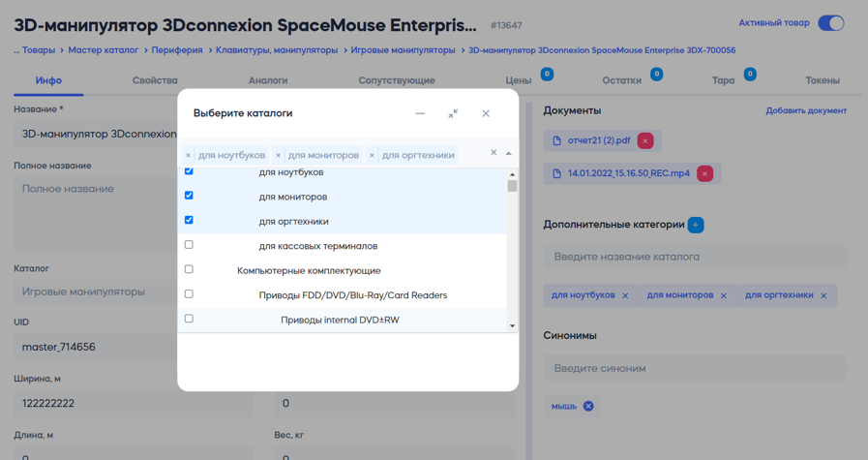This screenshot has height=460, width=868.
Task: Remove для оргтехники chip in Дополнительные категории
Action: 823,295
